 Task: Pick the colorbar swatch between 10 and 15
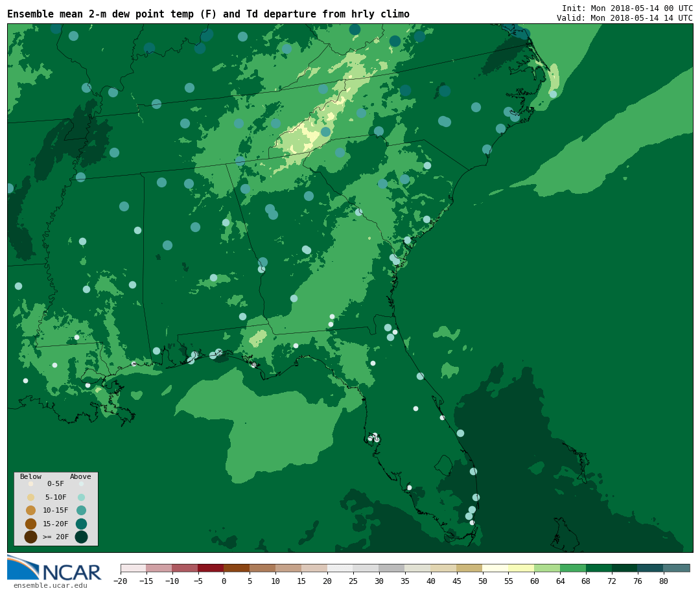point(289,568)
